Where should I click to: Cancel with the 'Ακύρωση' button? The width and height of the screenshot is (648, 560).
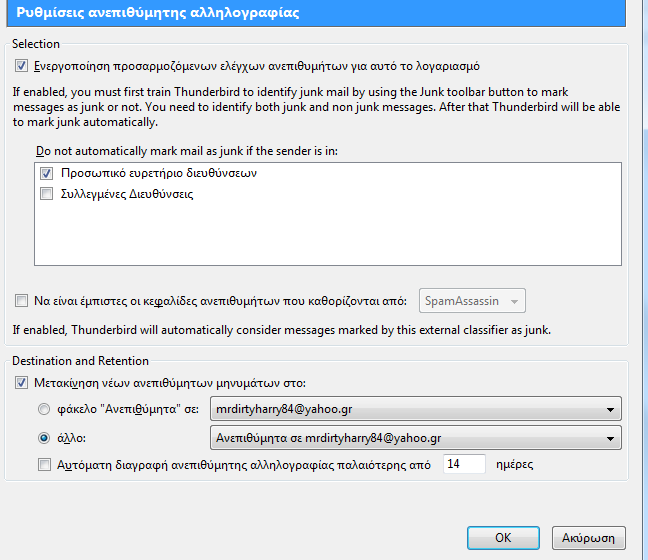click(588, 538)
